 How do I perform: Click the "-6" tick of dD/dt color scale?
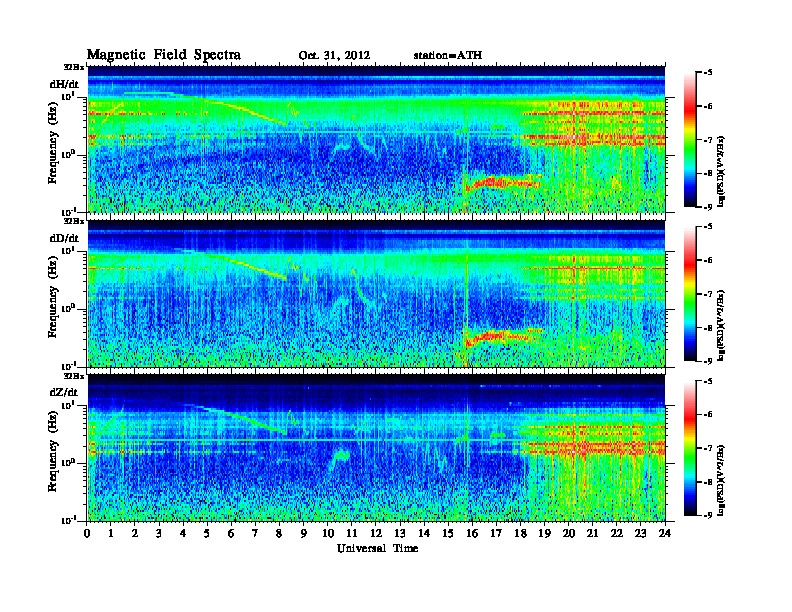[708, 260]
